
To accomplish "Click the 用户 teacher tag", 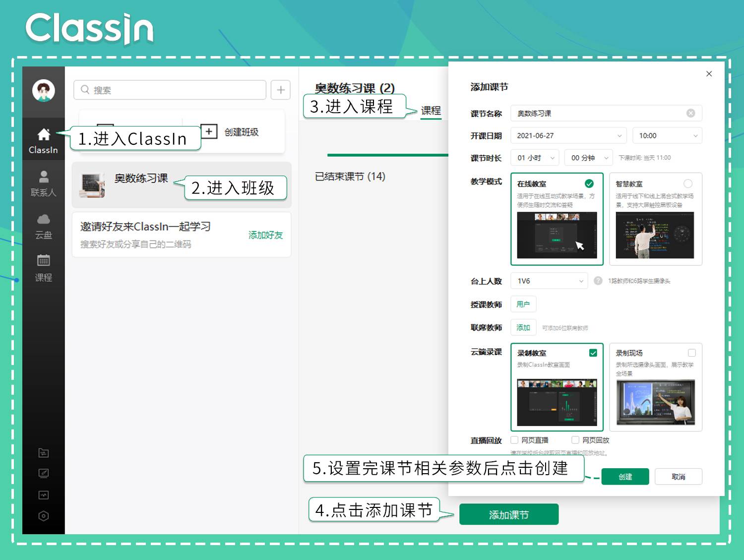I will tap(523, 304).
